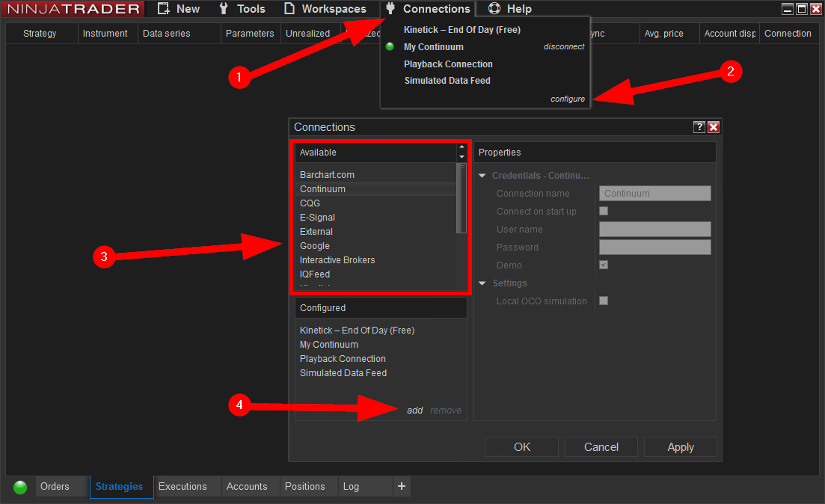Image resolution: width=825 pixels, height=504 pixels.
Task: Select Interactive Brokers in Available list
Action: 337,260
